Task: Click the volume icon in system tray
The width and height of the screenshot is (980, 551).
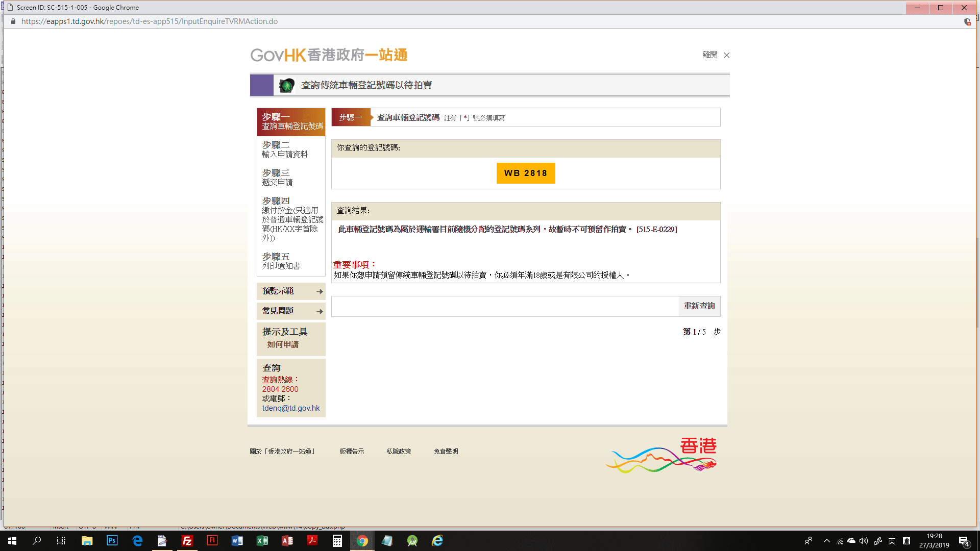Action: [864, 541]
